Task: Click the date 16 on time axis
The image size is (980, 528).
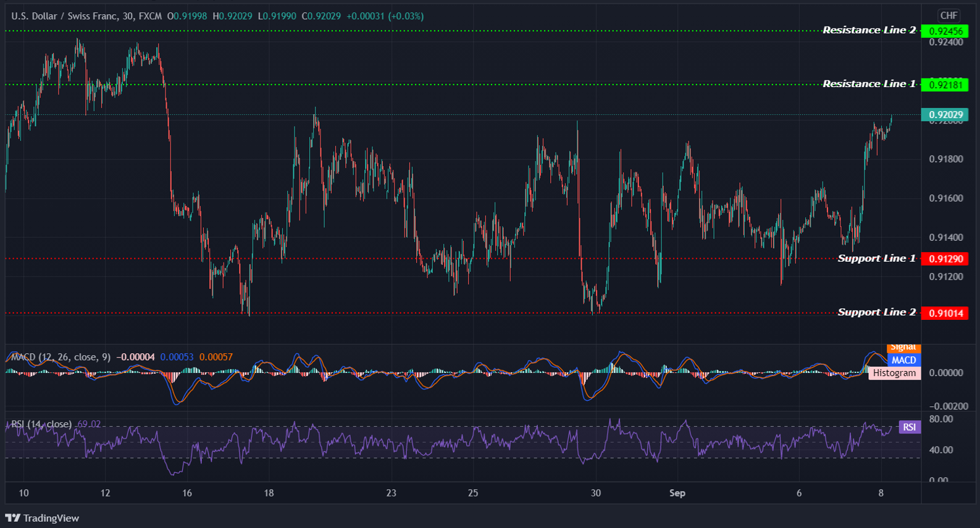Action: click(187, 493)
